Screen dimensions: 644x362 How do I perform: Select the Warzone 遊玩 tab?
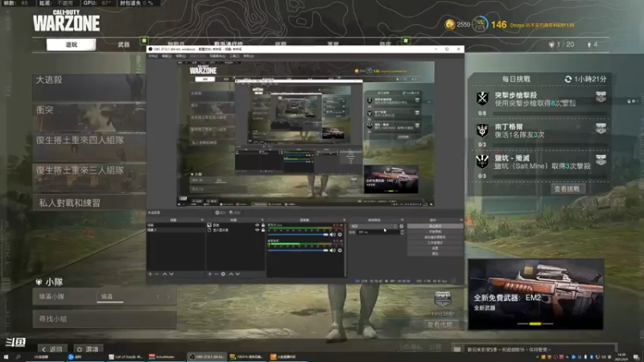tap(71, 45)
